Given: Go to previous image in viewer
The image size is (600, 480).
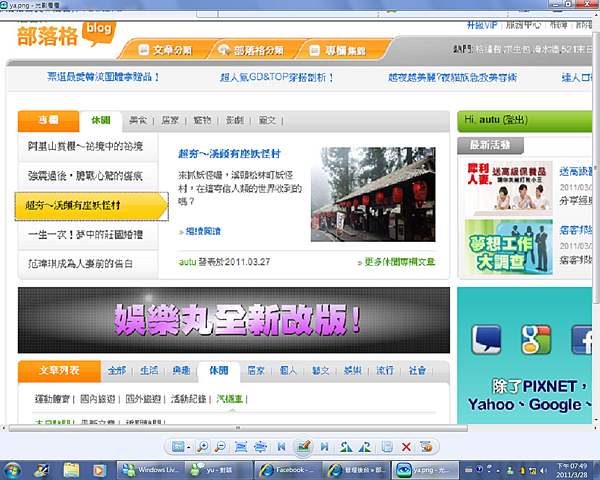Looking at the screenshot, I should (282, 447).
